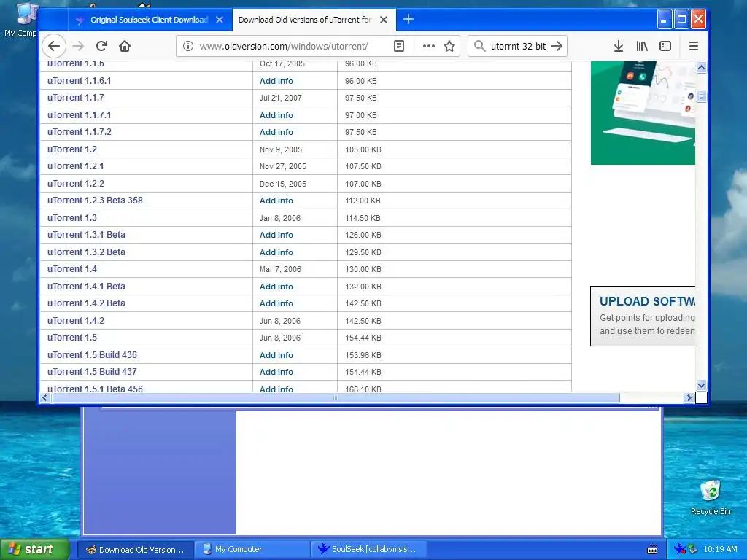Open the Recycle Bin desktop icon

click(x=711, y=497)
